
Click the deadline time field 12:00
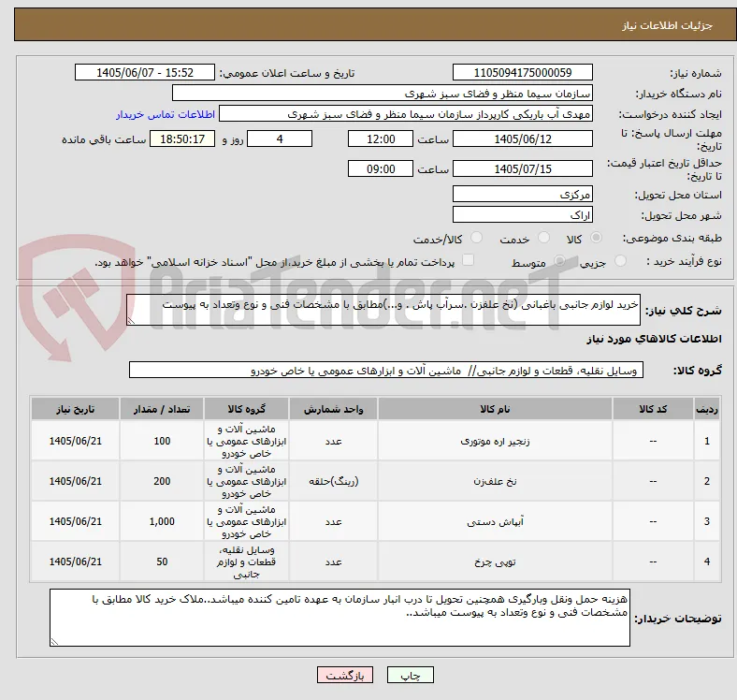[x=381, y=139]
